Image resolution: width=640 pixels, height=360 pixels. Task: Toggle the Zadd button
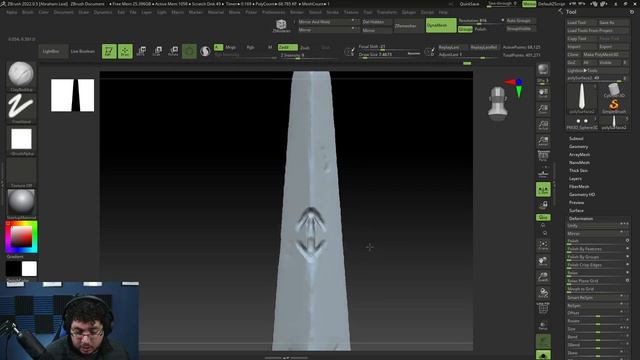[x=287, y=47]
